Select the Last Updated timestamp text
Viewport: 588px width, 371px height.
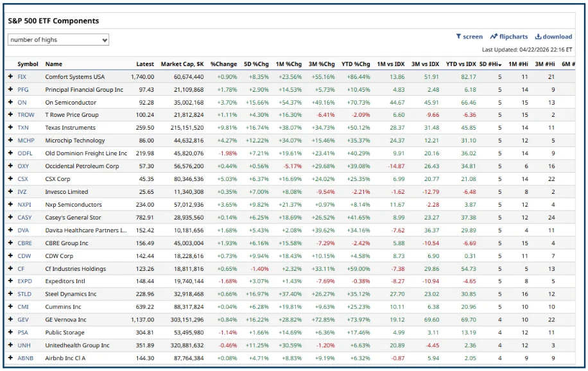coord(527,49)
